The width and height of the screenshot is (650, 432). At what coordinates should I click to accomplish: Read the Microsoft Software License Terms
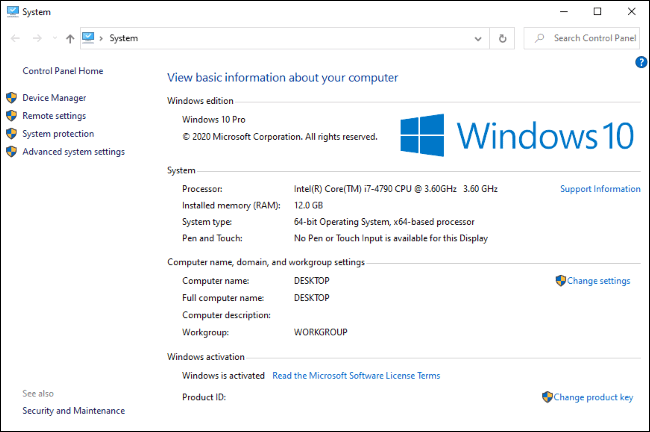tap(355, 376)
